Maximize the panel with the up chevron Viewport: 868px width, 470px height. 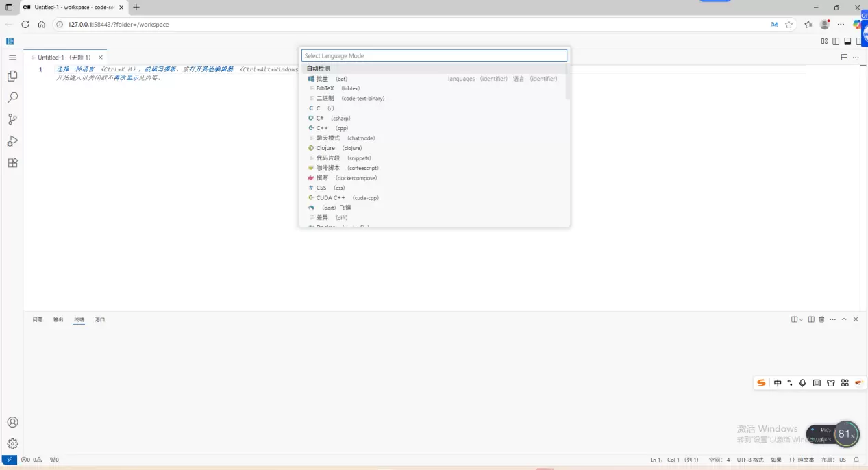[x=844, y=319]
